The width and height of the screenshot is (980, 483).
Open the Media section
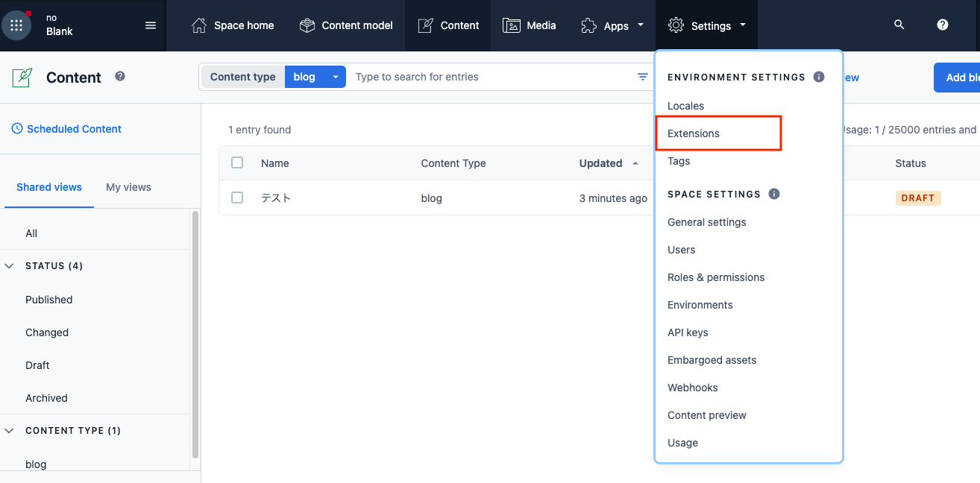click(x=530, y=25)
